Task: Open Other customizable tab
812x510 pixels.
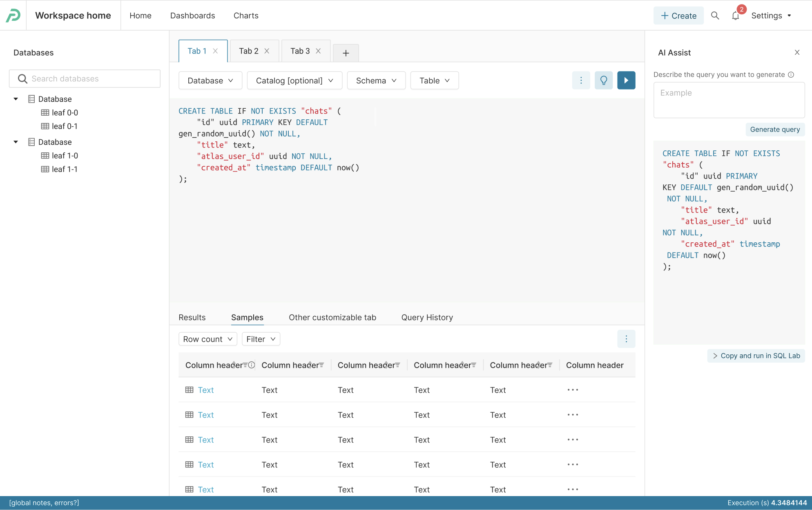Action: (332, 318)
